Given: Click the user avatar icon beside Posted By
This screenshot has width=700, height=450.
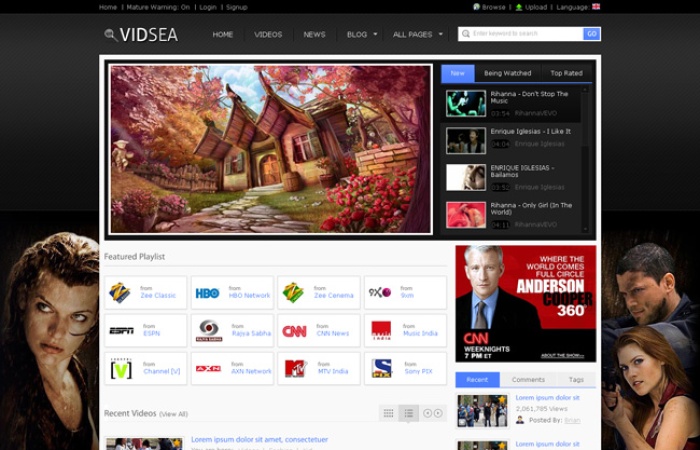Looking at the screenshot, I should [x=520, y=420].
